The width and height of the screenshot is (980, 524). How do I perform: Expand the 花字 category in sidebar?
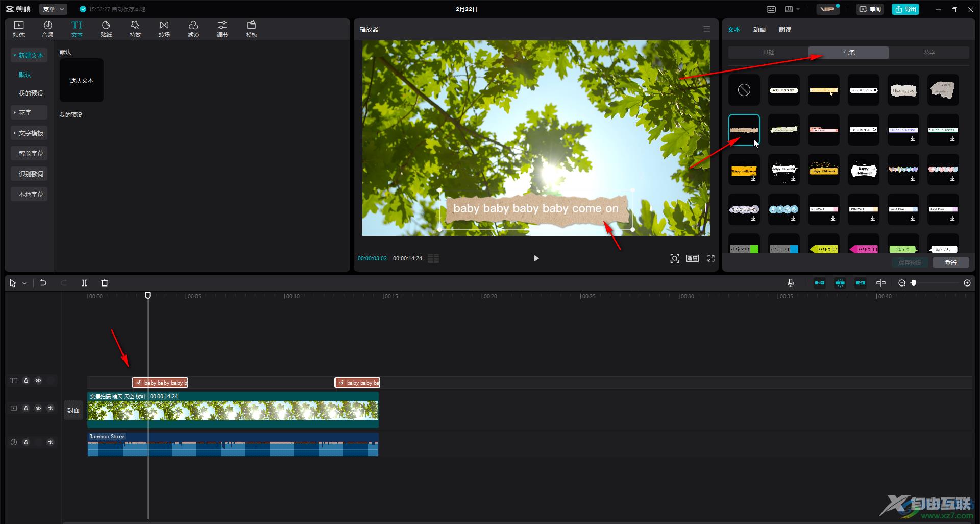[29, 112]
